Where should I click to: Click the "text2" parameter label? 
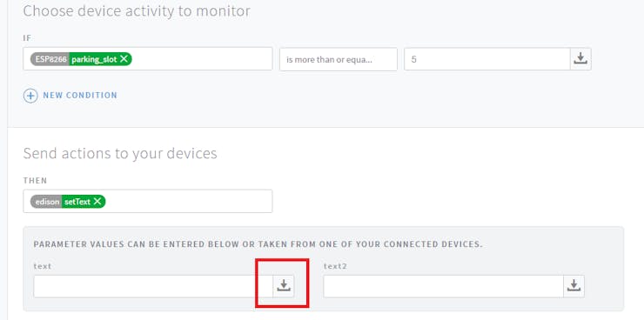tap(335, 266)
